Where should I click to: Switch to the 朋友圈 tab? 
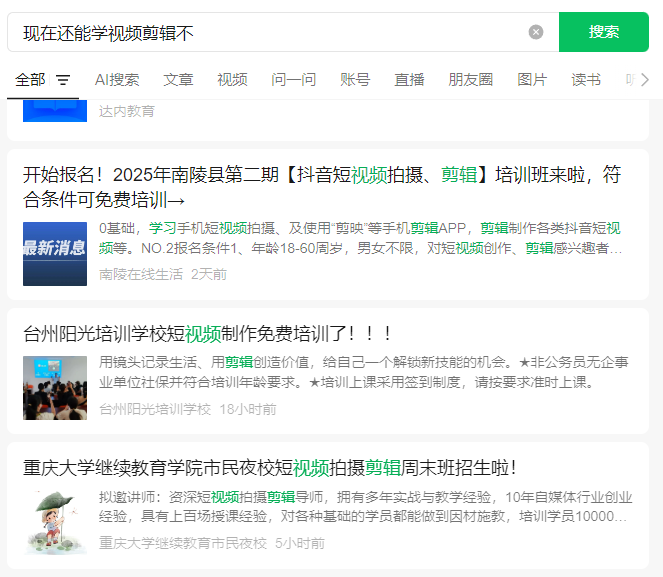point(470,80)
